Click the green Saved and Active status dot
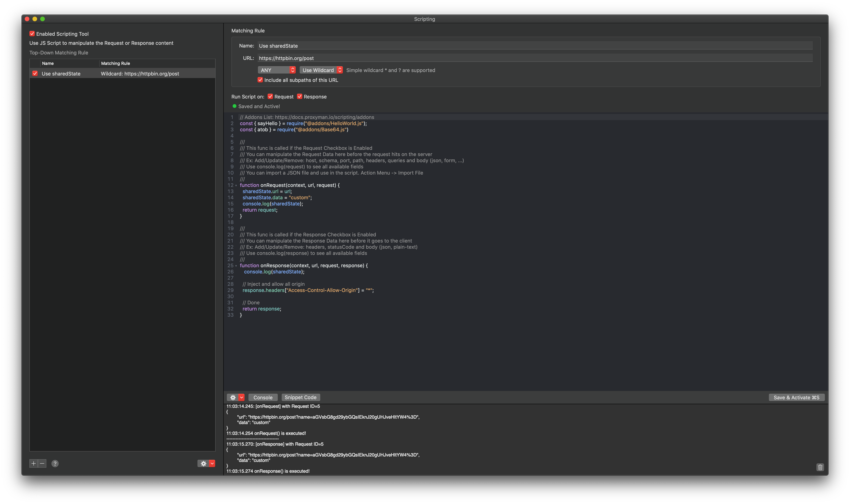850x504 pixels. tap(234, 106)
